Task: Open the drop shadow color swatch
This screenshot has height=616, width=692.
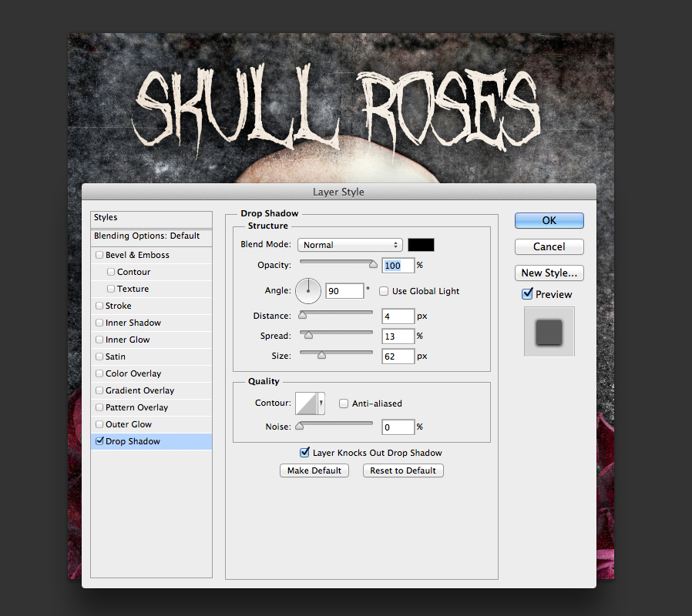Action: pyautogui.click(x=420, y=243)
